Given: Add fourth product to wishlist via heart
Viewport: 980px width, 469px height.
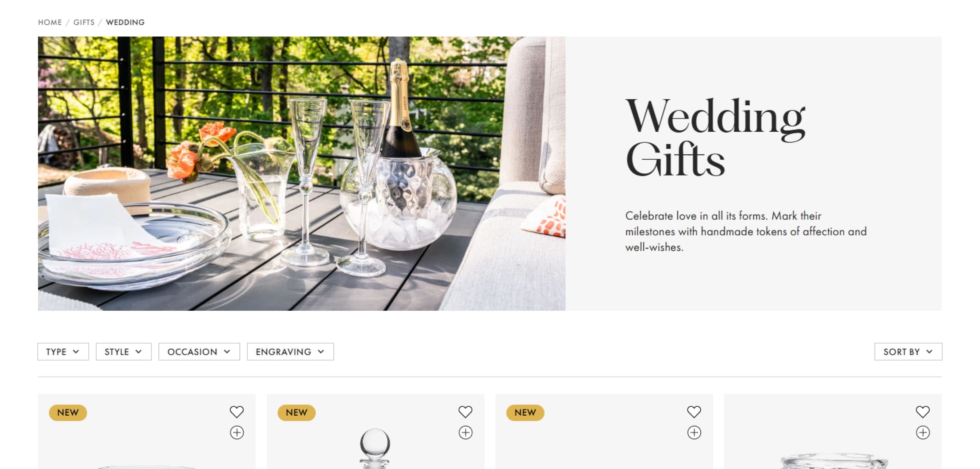Looking at the screenshot, I should click(922, 411).
